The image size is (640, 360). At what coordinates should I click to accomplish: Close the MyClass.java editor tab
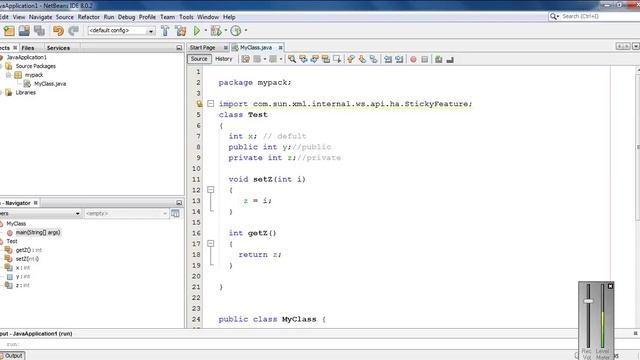280,48
